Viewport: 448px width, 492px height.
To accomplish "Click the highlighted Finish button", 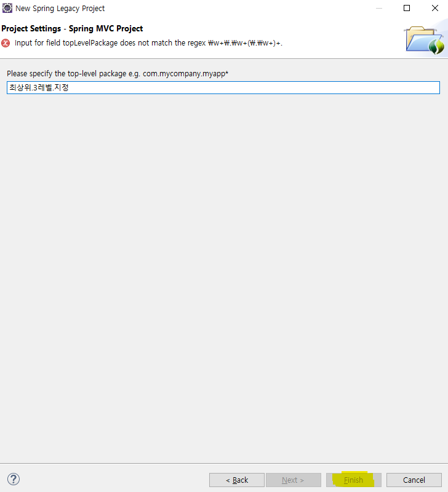I will click(x=353, y=480).
